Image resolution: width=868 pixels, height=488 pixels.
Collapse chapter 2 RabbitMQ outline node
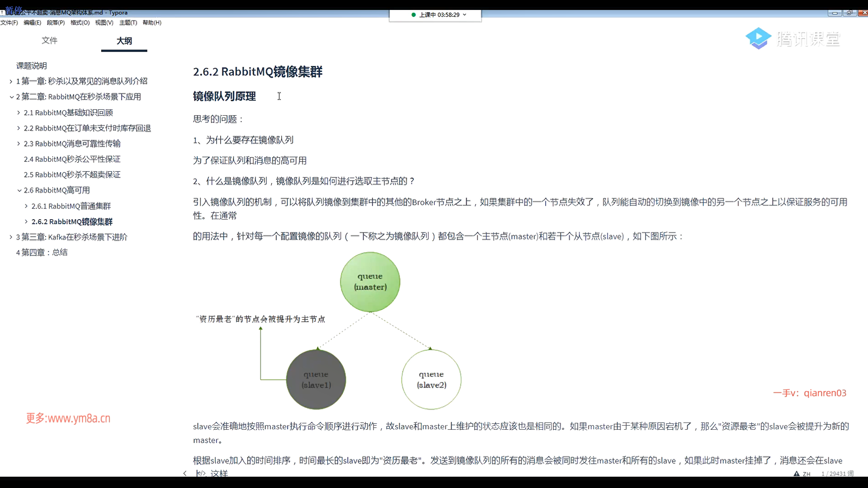(x=11, y=97)
